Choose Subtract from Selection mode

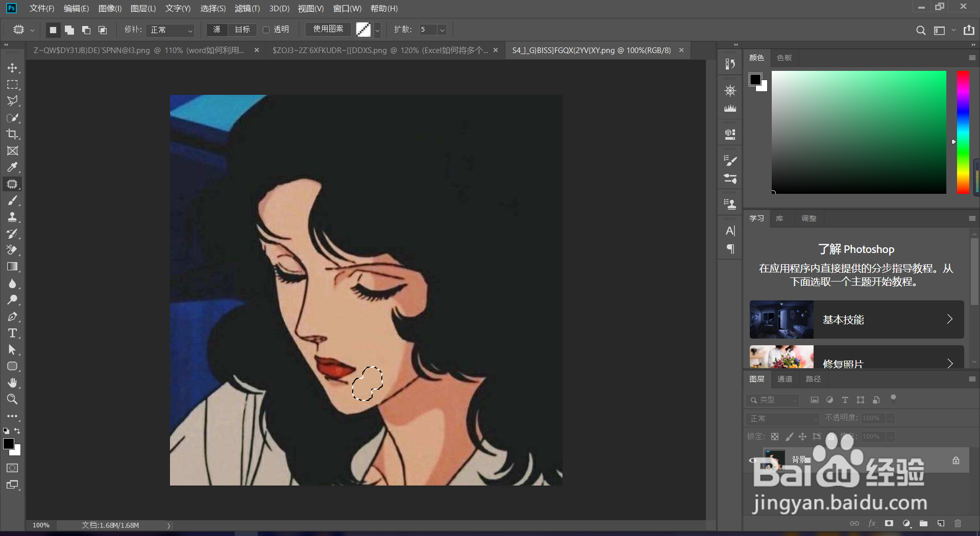86,30
